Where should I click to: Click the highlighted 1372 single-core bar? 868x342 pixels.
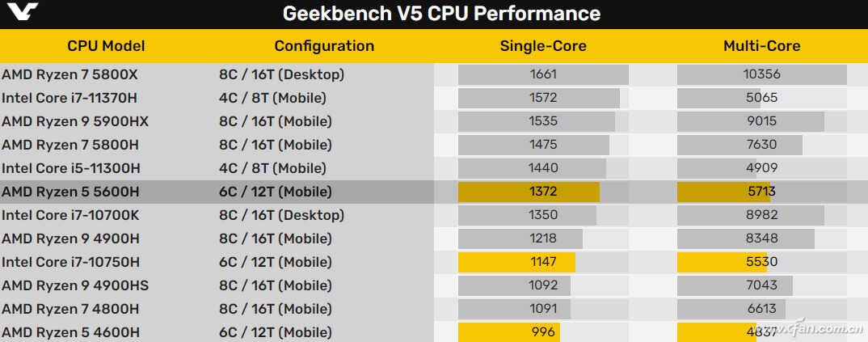(x=529, y=192)
